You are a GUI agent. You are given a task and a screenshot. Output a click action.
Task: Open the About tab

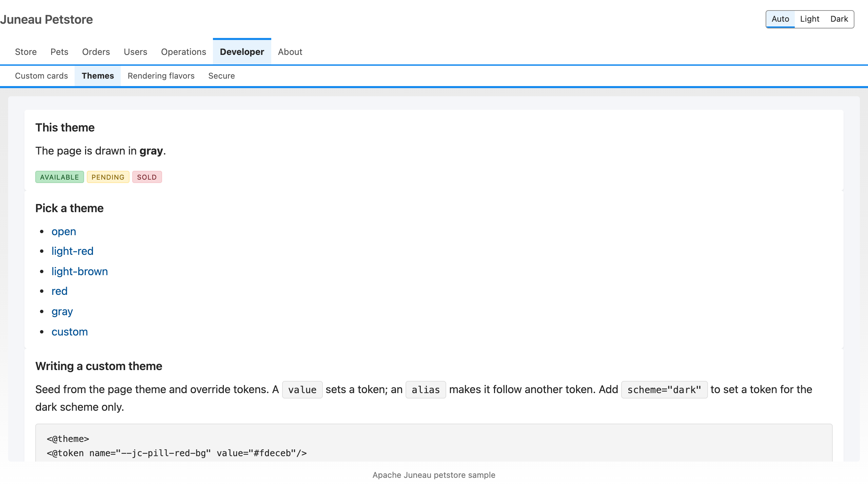click(x=290, y=52)
